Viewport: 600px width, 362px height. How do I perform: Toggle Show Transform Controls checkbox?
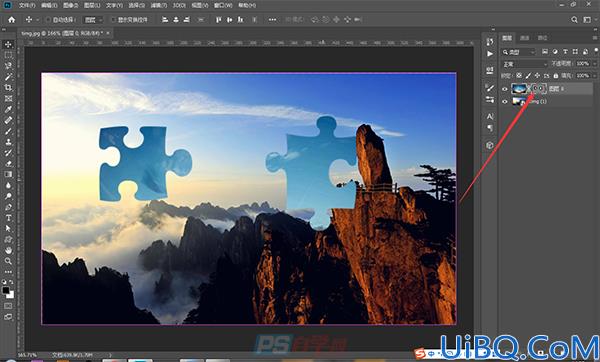(113, 20)
